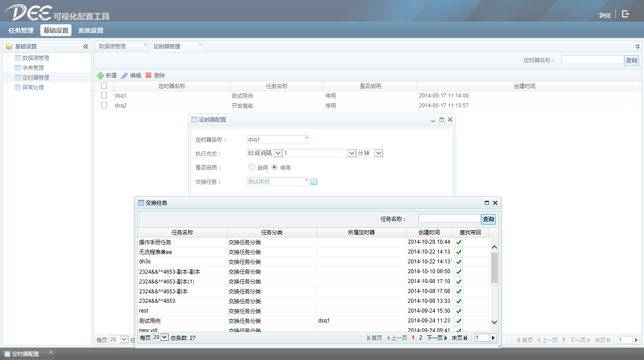Click the 任务名称 search input field
This screenshot has width=644, height=360.
[449, 219]
